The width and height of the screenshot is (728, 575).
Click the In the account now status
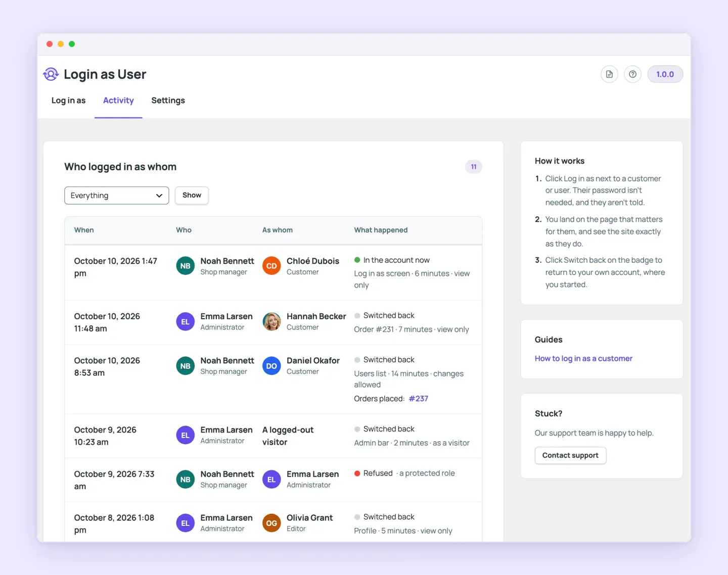396,260
